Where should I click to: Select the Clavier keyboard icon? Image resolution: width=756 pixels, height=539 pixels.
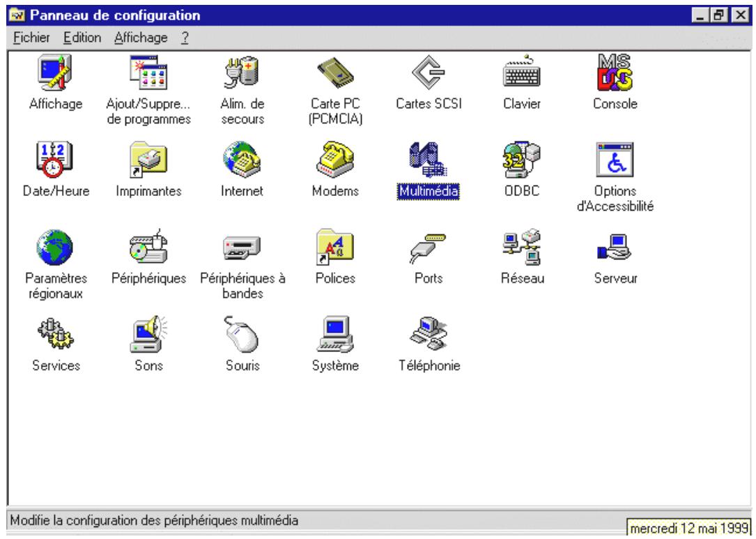(x=522, y=73)
